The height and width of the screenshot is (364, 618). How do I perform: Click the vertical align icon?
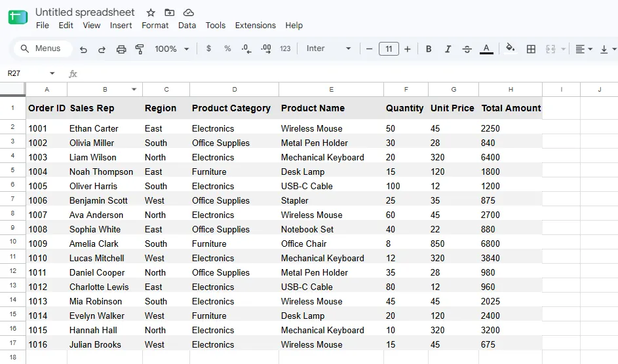[x=604, y=49]
